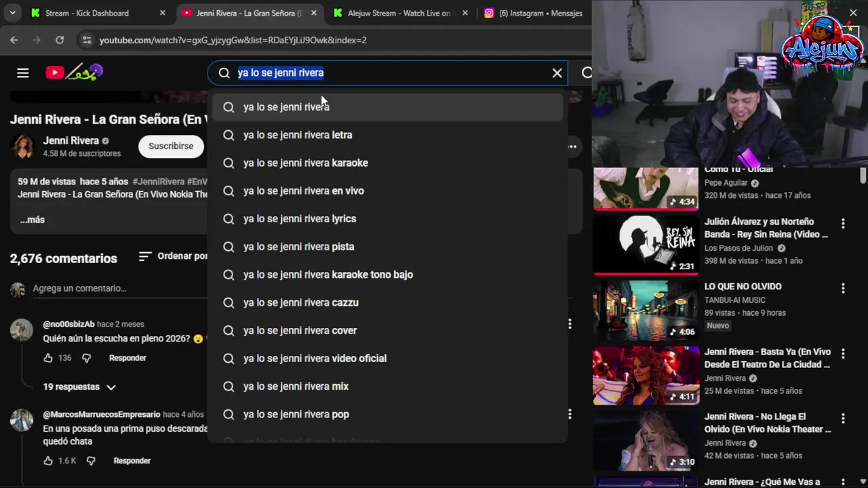Viewport: 868px width, 488px height.
Task: Pick suggestion ending with 'mix'
Action: 387,386
